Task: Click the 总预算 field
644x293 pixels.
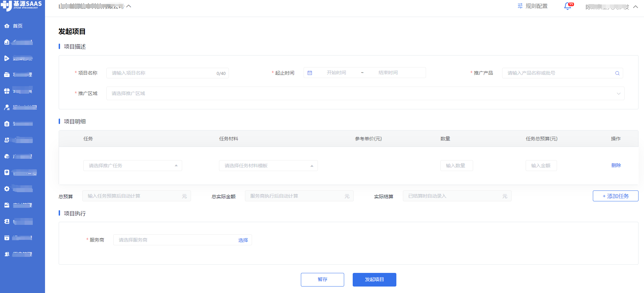Action: click(x=136, y=196)
